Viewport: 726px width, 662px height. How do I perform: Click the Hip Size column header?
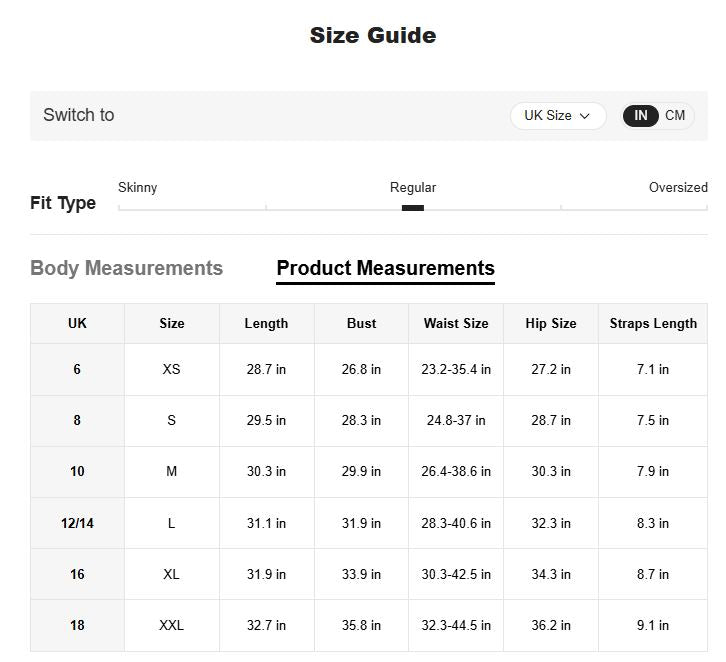[x=551, y=323]
